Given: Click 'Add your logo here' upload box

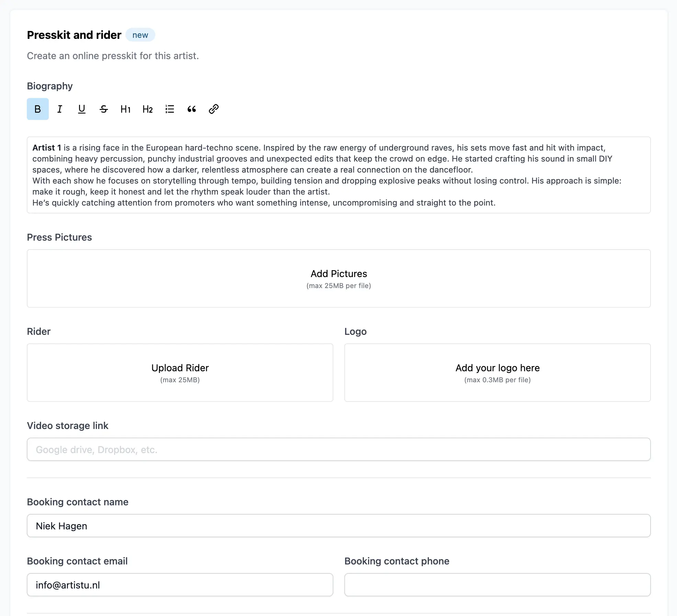Looking at the screenshot, I should 497,372.
